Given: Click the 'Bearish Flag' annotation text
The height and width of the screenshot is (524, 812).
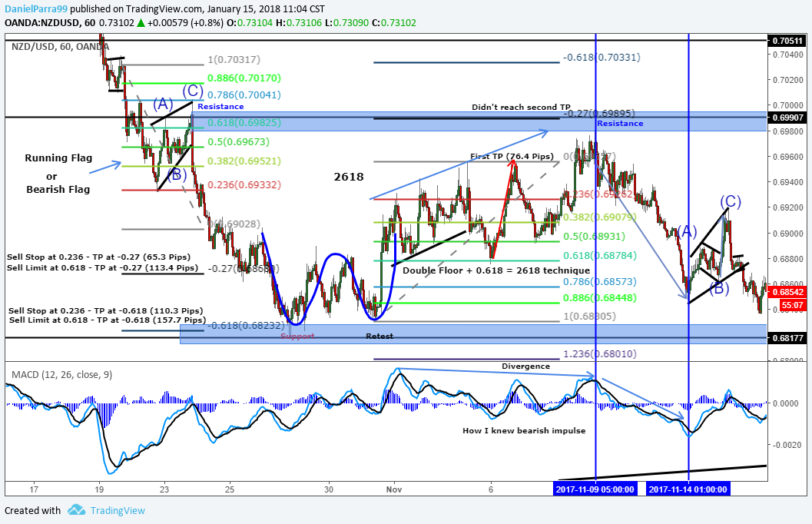Looking at the screenshot, I should pos(58,190).
